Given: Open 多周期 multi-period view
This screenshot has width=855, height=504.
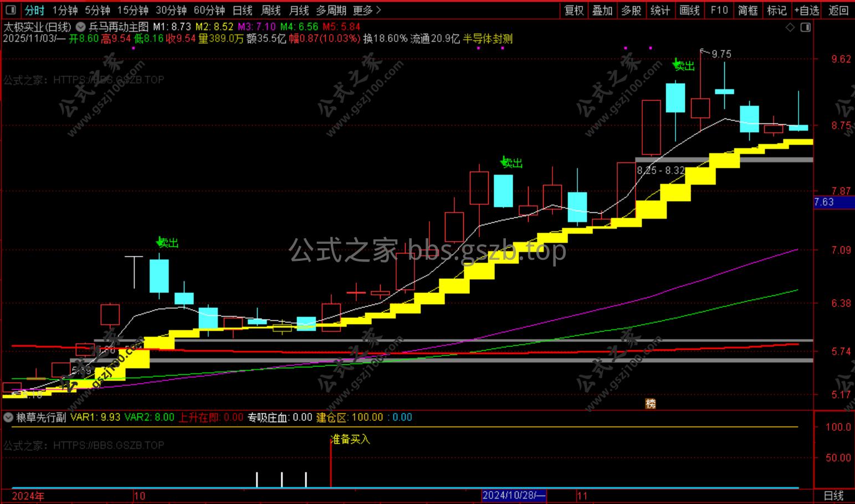Looking at the screenshot, I should pos(331,10).
